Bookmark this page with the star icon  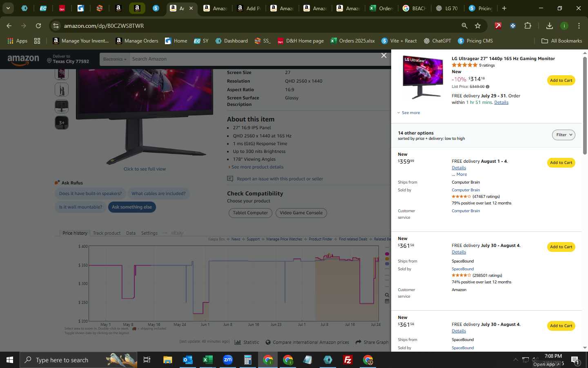coord(478,26)
